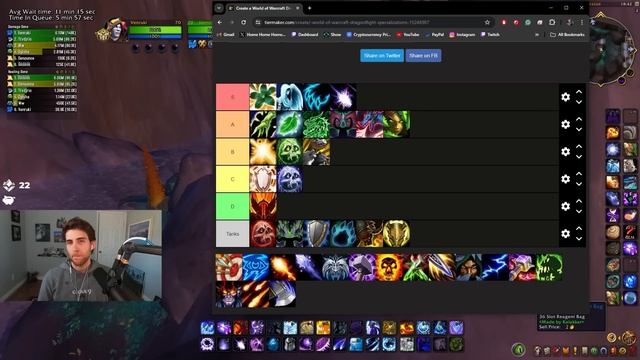This screenshot has height=360, width=640.
Task: Bookmark this page with the star icon
Action: click(487, 22)
